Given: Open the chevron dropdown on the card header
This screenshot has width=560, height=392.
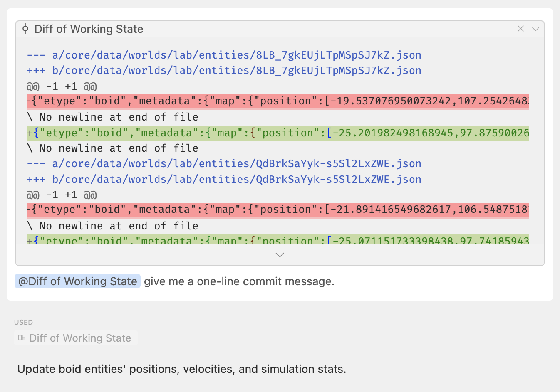Looking at the screenshot, I should click(x=535, y=29).
